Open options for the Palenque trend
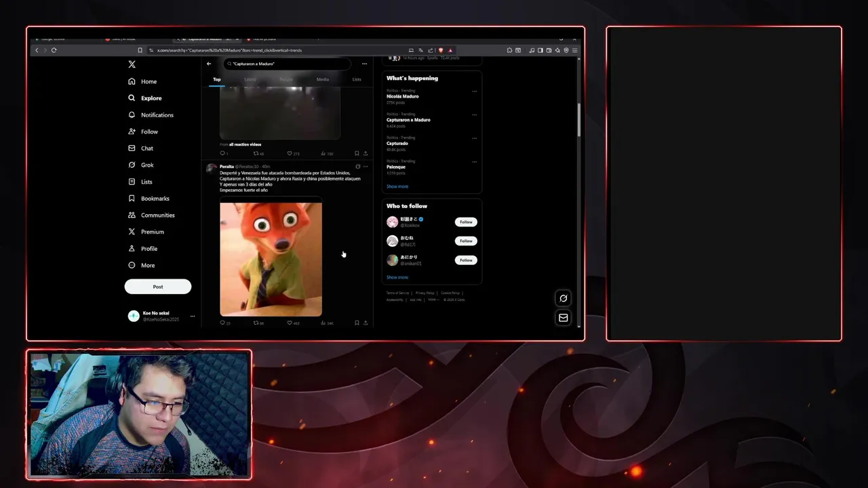Screen dimensions: 868x488 pyautogui.click(x=474, y=162)
